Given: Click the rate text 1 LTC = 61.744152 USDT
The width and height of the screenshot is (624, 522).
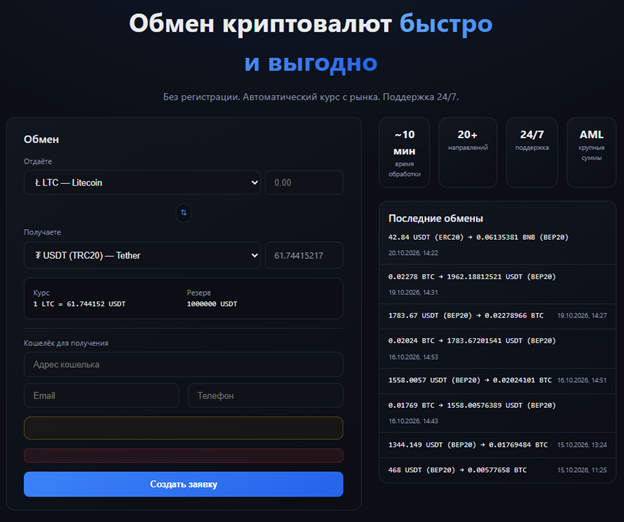Looking at the screenshot, I should [79, 304].
